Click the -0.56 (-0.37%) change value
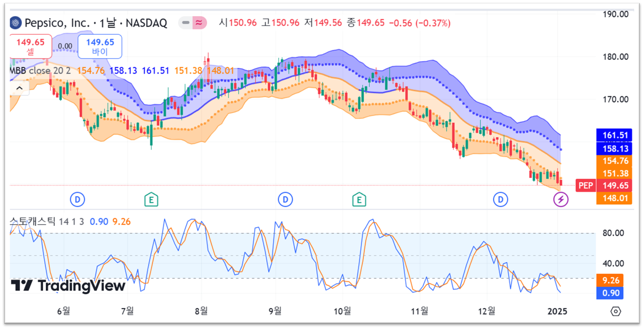Image resolution: width=644 pixels, height=329 pixels. coord(419,23)
